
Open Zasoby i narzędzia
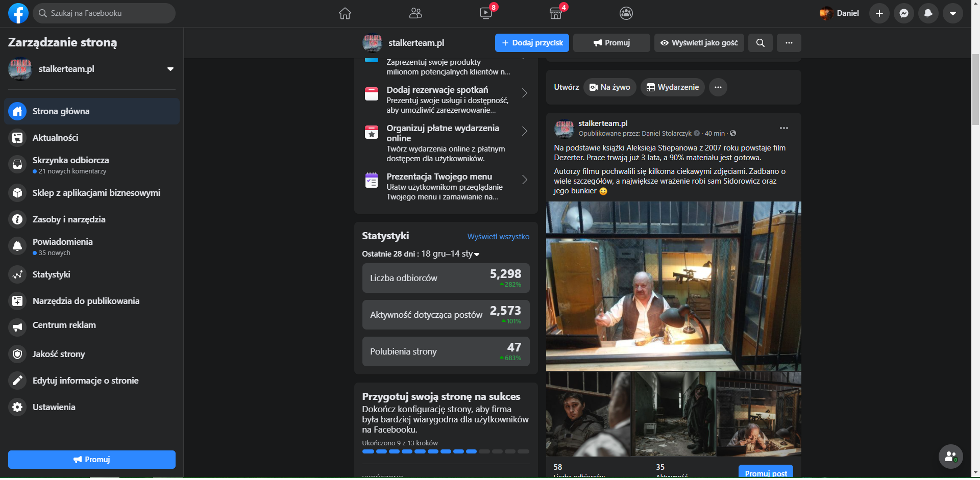point(92,219)
